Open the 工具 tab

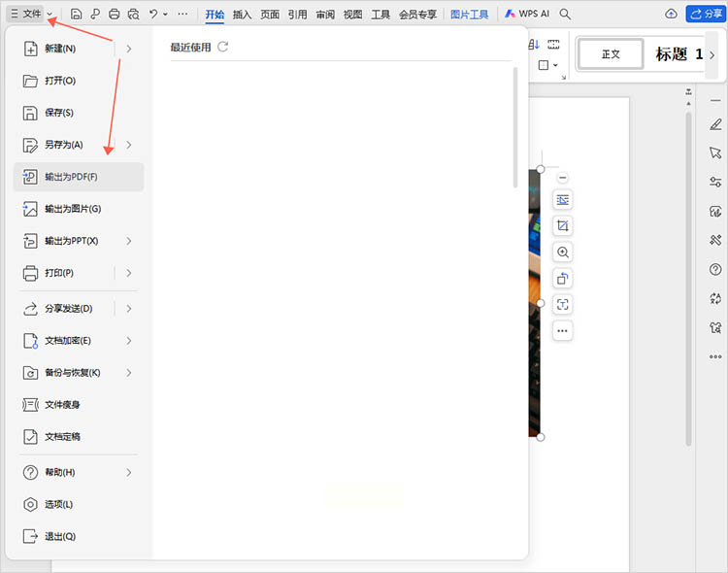pyautogui.click(x=381, y=15)
